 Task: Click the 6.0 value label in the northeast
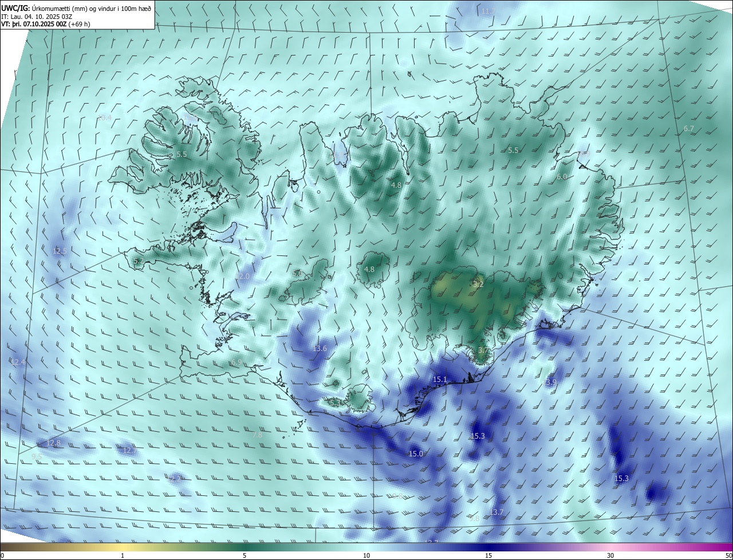(x=561, y=177)
